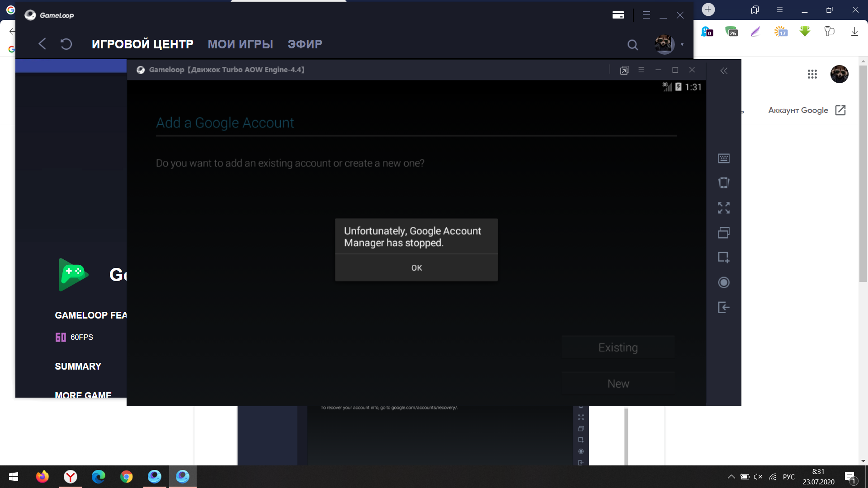The height and width of the screenshot is (488, 868).
Task: Click OK to dismiss Google Account Manager error
Action: (417, 267)
